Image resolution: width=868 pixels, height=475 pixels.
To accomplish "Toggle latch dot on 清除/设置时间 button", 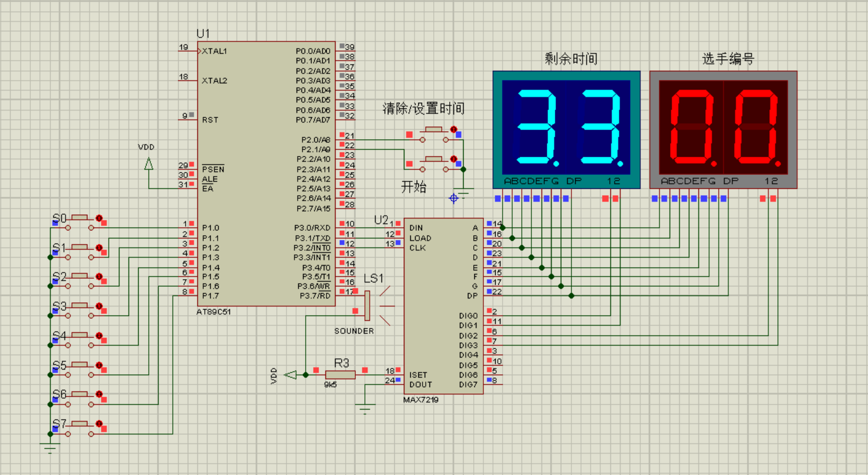I will tap(453, 130).
